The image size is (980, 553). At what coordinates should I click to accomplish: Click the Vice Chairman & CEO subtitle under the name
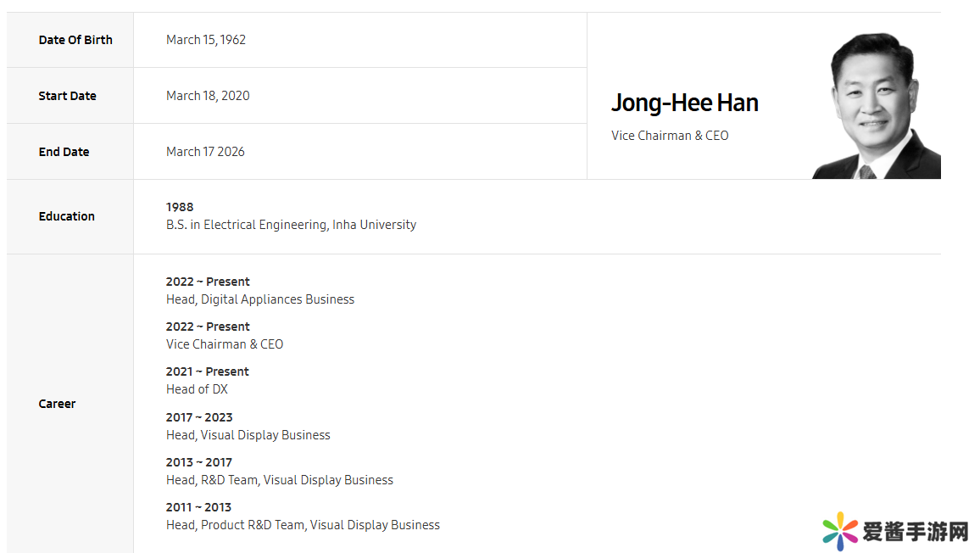coord(670,136)
